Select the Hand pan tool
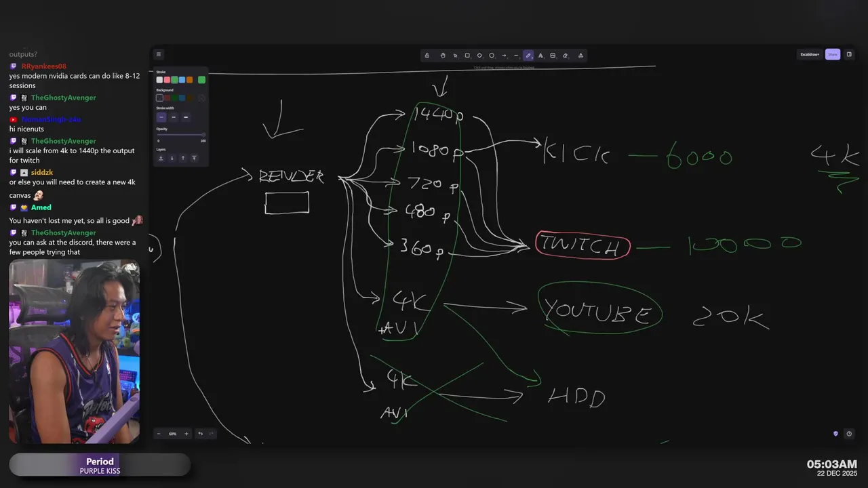This screenshot has width=868, height=488. (x=443, y=56)
